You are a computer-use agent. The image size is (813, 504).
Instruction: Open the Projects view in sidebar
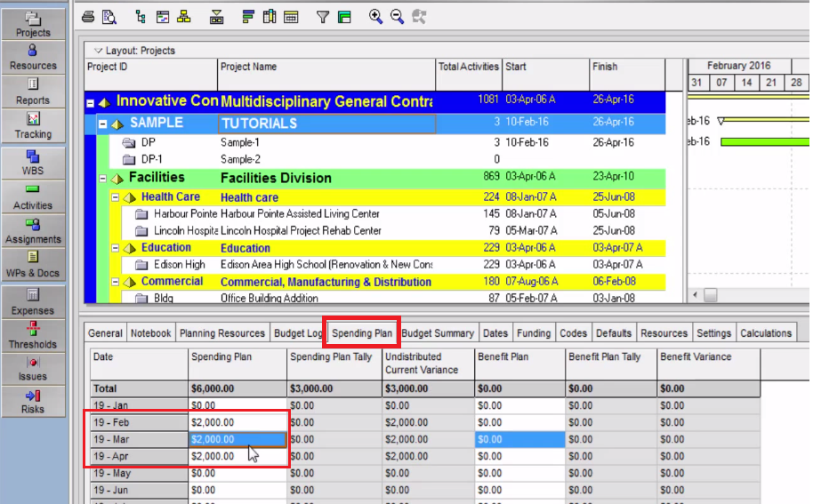33,24
